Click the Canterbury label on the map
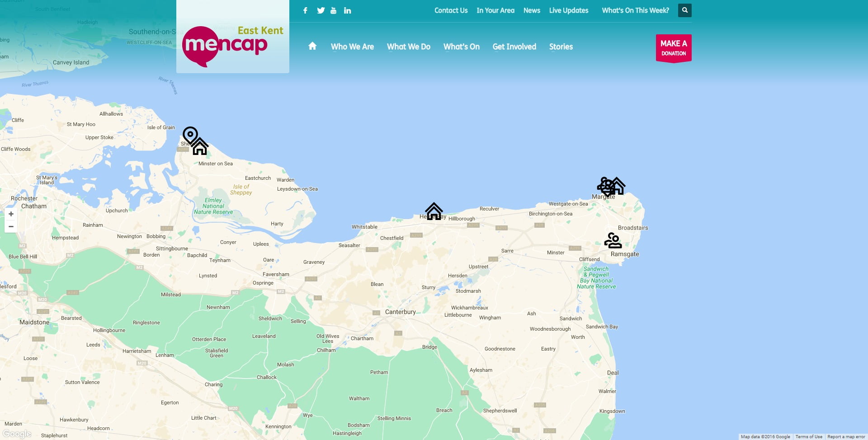The height and width of the screenshot is (440, 868). [x=401, y=312]
